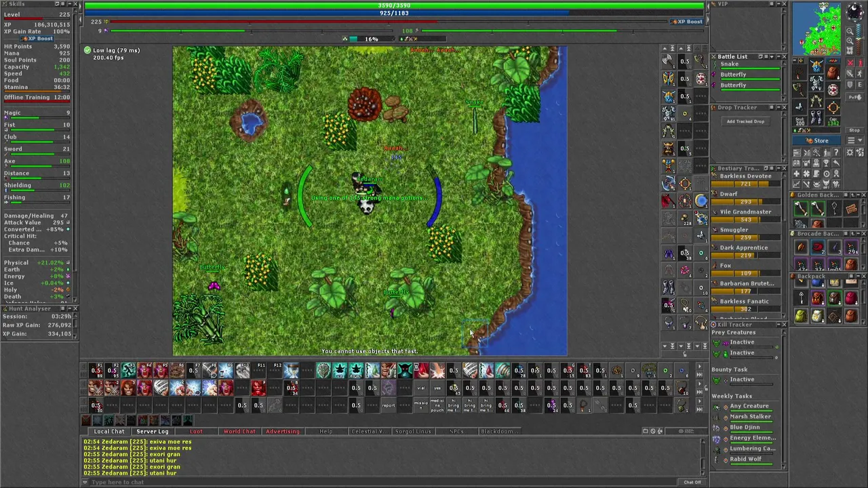This screenshot has width=868, height=488.
Task: Switch to the Advertising channel tab
Action: click(283, 431)
